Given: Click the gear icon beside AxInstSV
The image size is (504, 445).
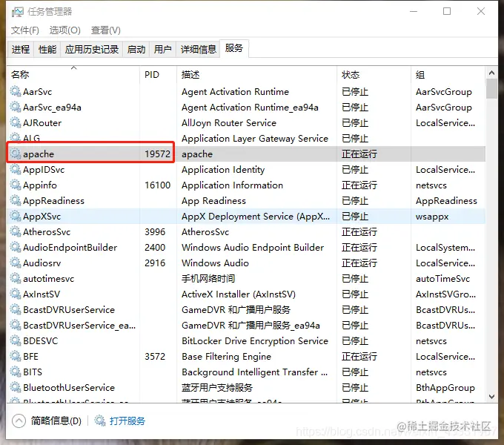Looking at the screenshot, I should pyautogui.click(x=15, y=294).
